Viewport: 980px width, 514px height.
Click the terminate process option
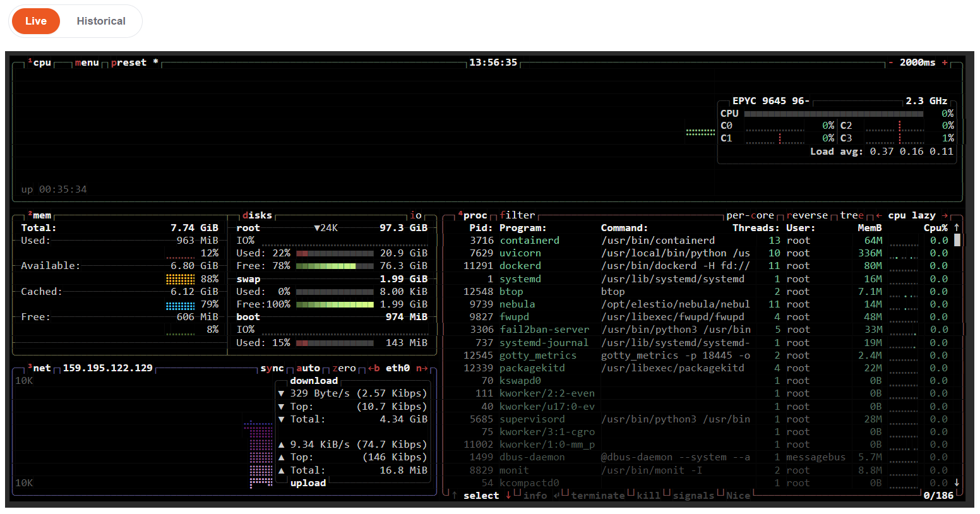point(597,496)
